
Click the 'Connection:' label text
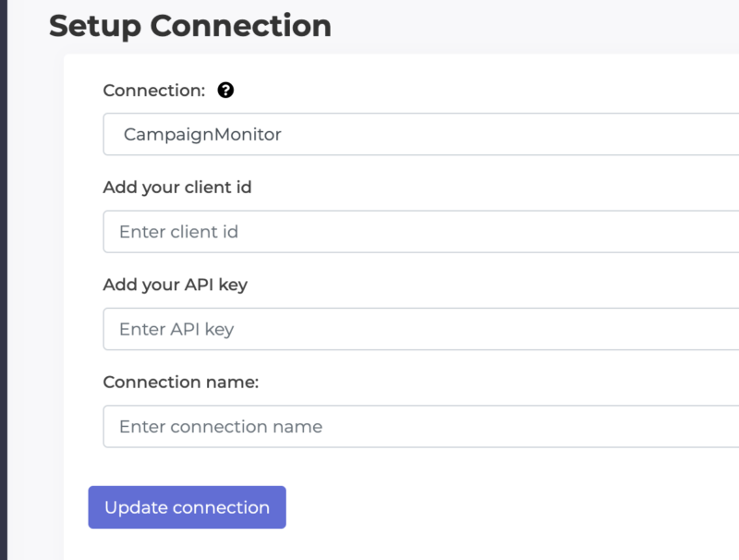(154, 90)
